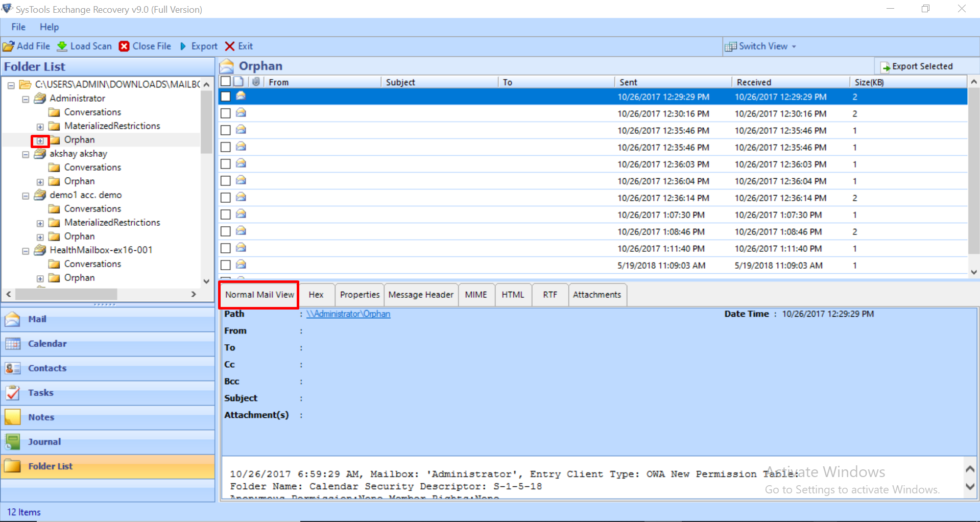This screenshot has width=980, height=522.
Task: Click the folder tree horizontal scrollbar thumb
Action: tap(66, 294)
